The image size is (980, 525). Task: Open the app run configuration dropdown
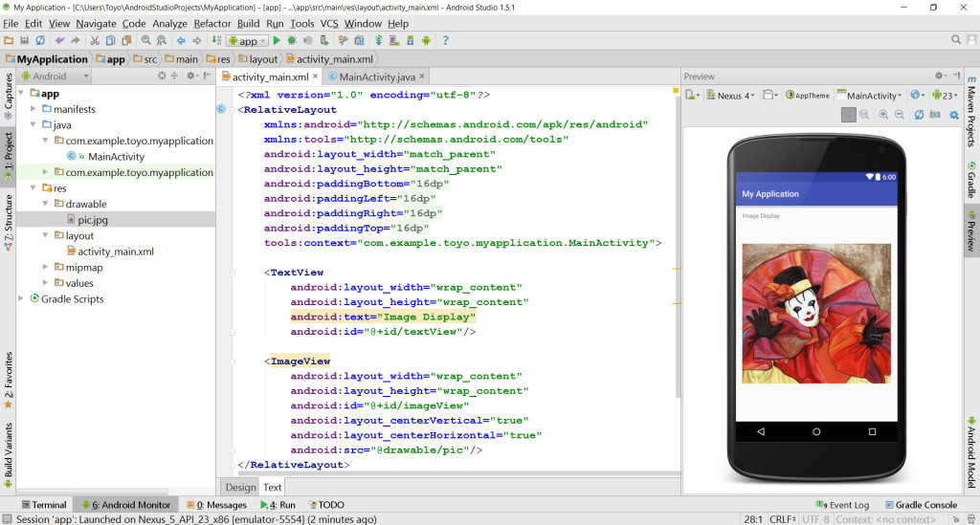click(x=247, y=41)
